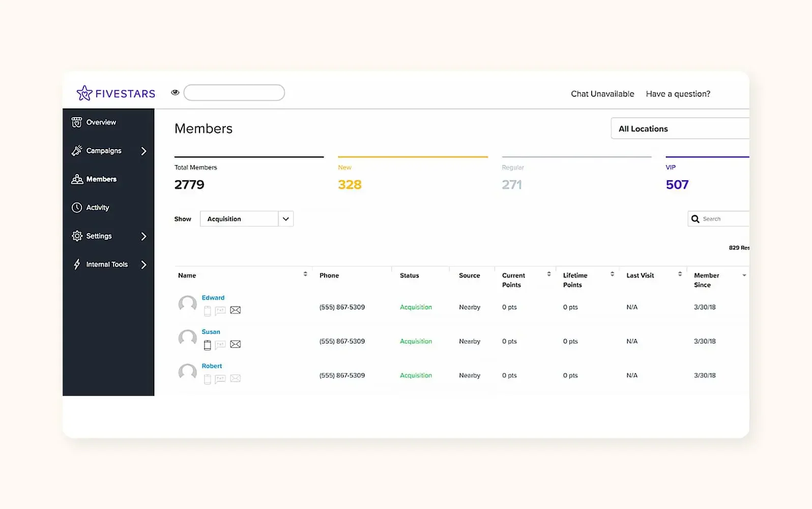Click the Have a question link
This screenshot has height=509, width=812.
click(x=678, y=94)
